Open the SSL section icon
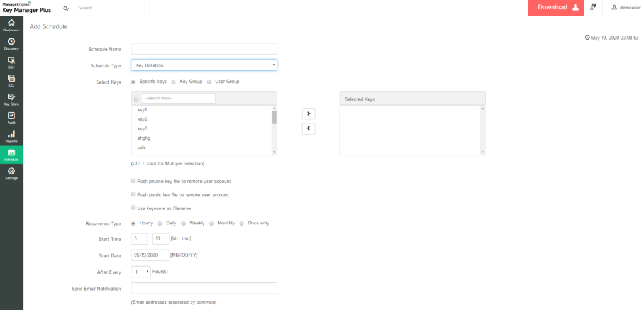This screenshot has width=644, height=310. (11, 80)
